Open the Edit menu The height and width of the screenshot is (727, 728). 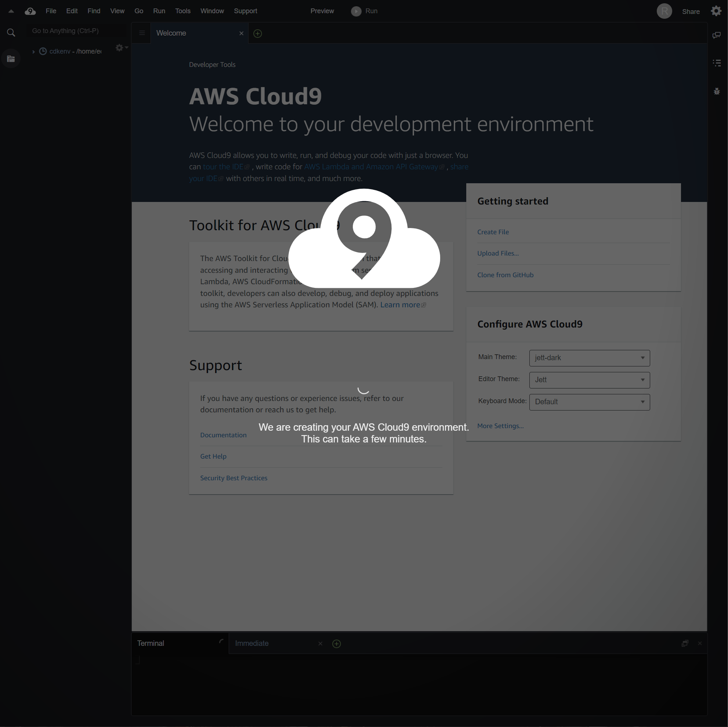point(72,11)
